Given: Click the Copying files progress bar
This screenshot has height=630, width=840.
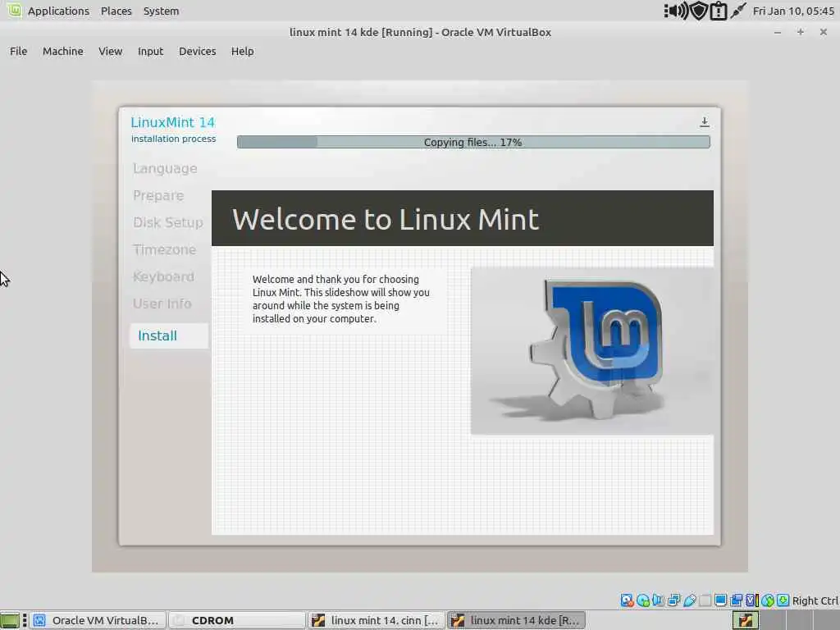Looking at the screenshot, I should (x=473, y=142).
